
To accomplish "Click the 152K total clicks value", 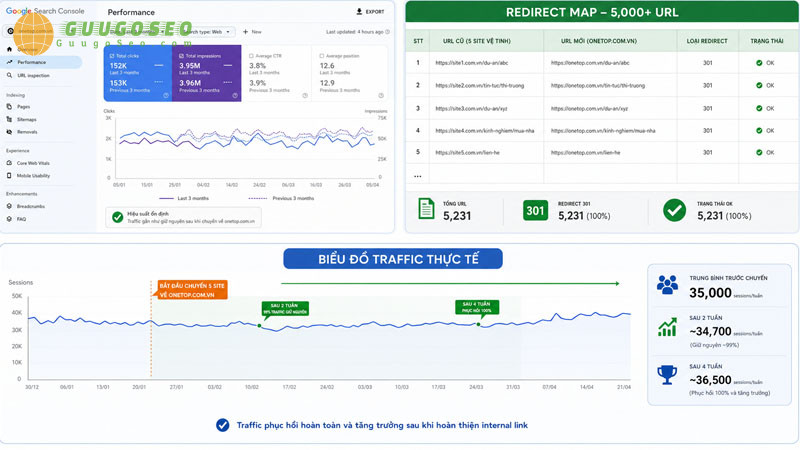I will [x=118, y=66].
